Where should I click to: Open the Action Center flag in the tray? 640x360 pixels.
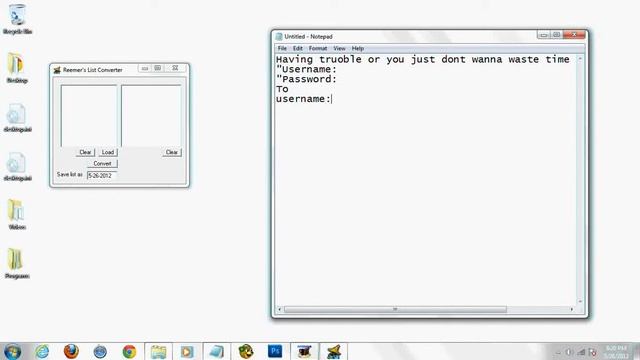[593, 352]
